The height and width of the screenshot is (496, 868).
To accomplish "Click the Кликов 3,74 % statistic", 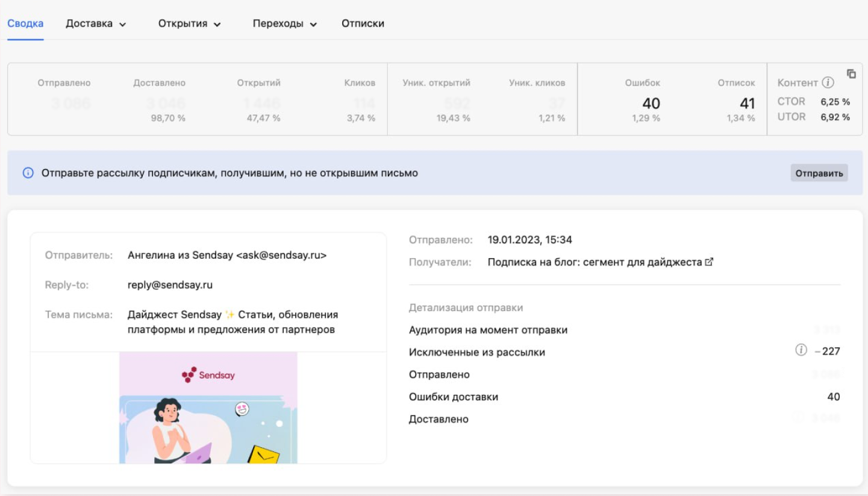I will pyautogui.click(x=360, y=101).
